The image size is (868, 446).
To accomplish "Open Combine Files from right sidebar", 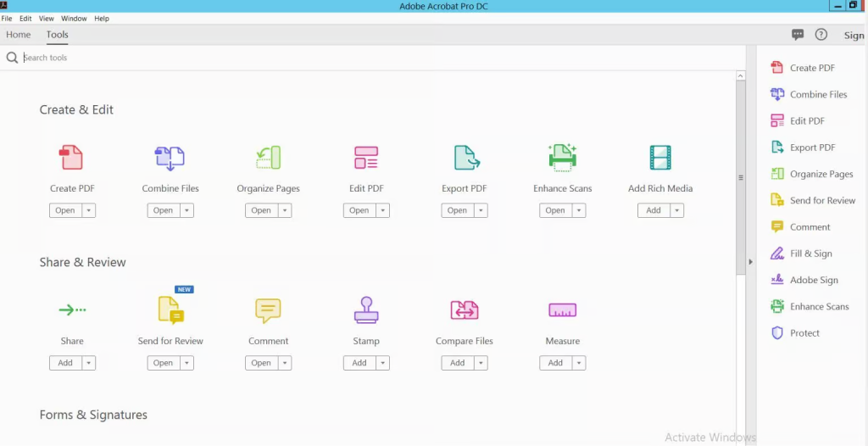I will pyautogui.click(x=809, y=94).
